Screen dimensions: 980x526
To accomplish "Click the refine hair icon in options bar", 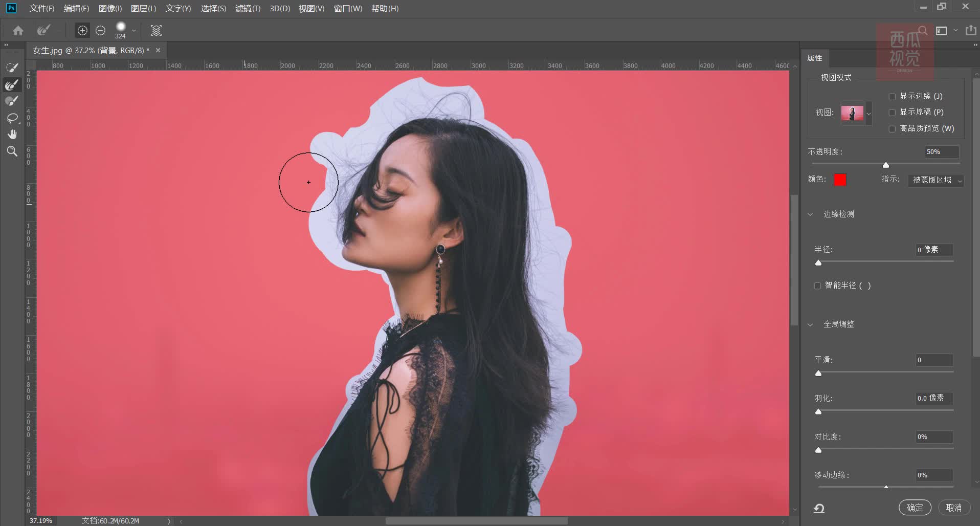I will point(156,31).
